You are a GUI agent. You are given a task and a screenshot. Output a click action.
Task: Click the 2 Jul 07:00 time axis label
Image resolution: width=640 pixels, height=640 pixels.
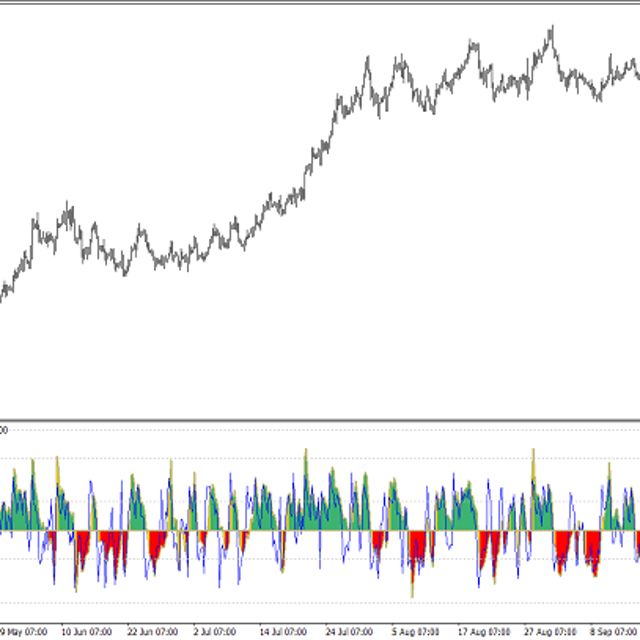click(215, 631)
